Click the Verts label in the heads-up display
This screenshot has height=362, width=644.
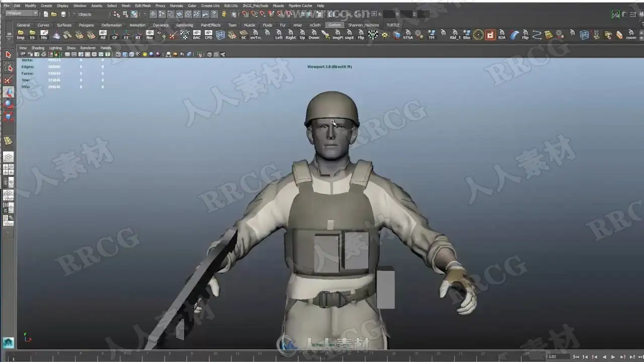[x=27, y=60]
